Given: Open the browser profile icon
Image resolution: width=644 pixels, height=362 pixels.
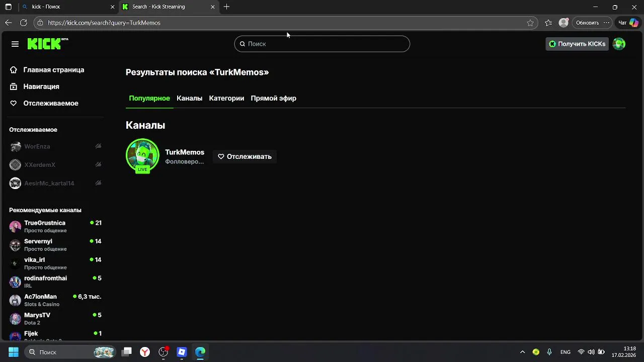Looking at the screenshot, I should tap(563, 23).
